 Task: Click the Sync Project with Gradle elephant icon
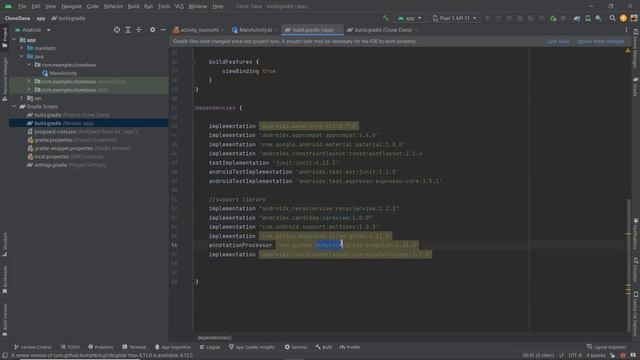click(x=577, y=18)
